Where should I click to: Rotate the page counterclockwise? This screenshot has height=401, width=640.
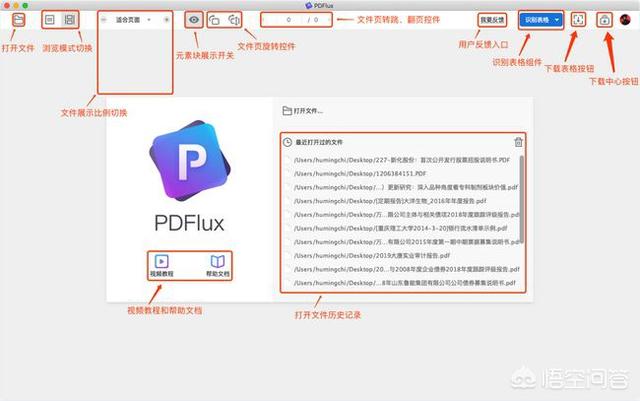click(x=214, y=20)
